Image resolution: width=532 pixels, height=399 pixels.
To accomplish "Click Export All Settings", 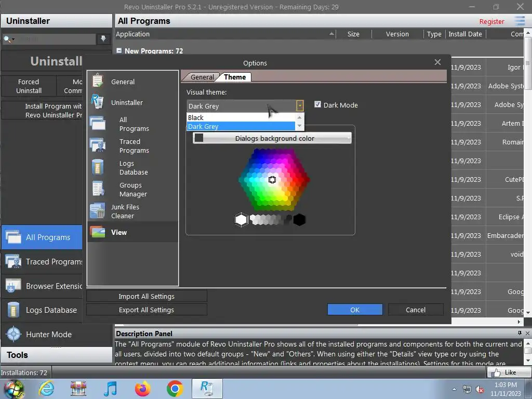I will tap(147, 310).
